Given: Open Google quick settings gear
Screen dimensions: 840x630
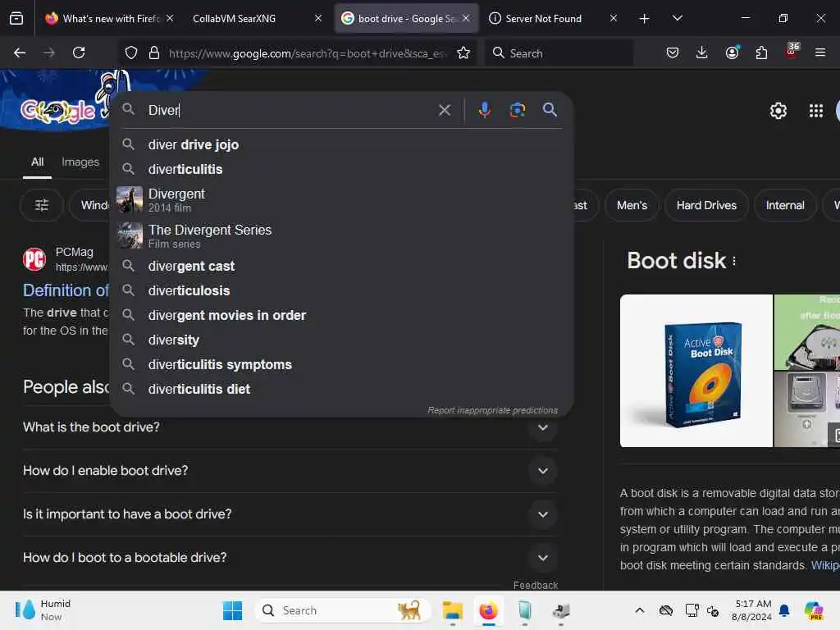Looking at the screenshot, I should pyautogui.click(x=778, y=111).
